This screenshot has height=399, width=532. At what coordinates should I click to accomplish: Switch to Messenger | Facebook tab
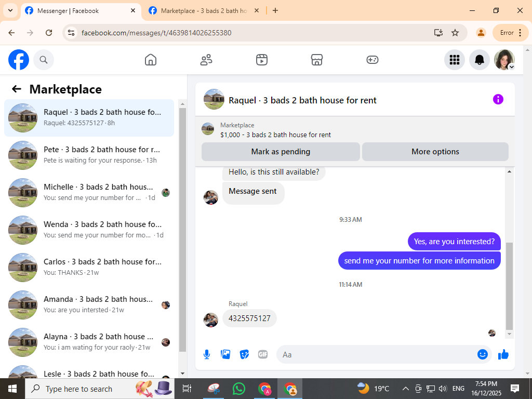(82, 11)
